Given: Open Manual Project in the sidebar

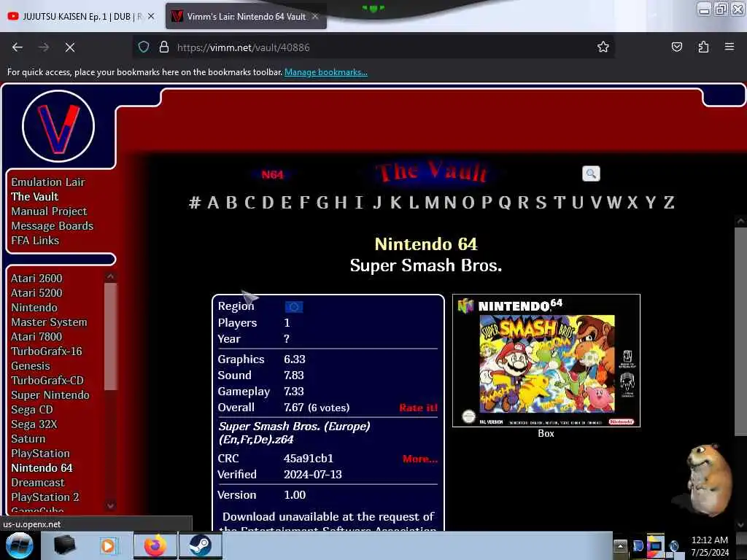Looking at the screenshot, I should pyautogui.click(x=49, y=211).
